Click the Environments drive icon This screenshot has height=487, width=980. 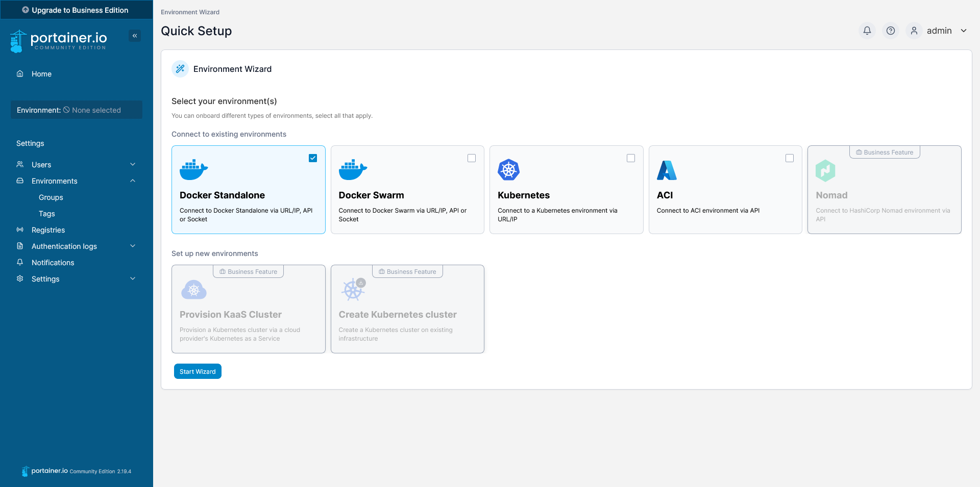click(x=20, y=181)
